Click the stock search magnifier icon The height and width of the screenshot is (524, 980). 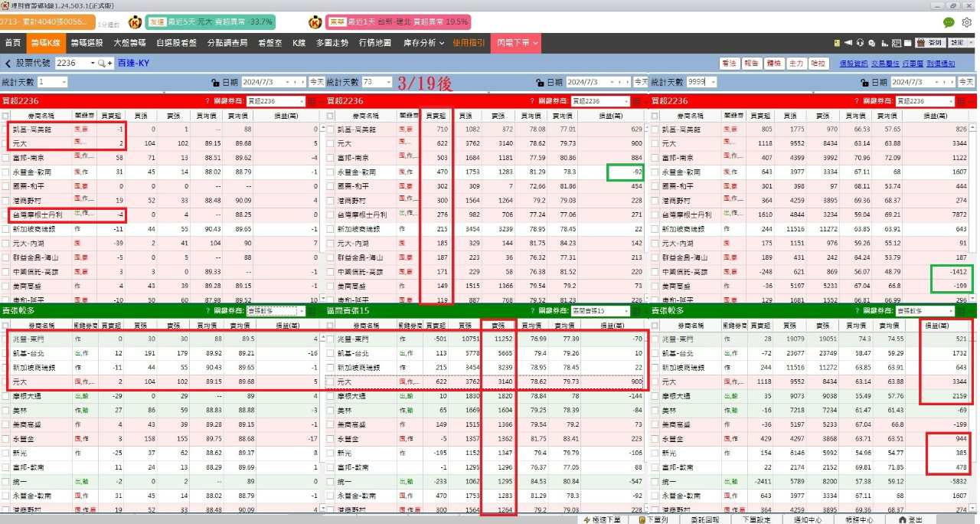(101, 63)
